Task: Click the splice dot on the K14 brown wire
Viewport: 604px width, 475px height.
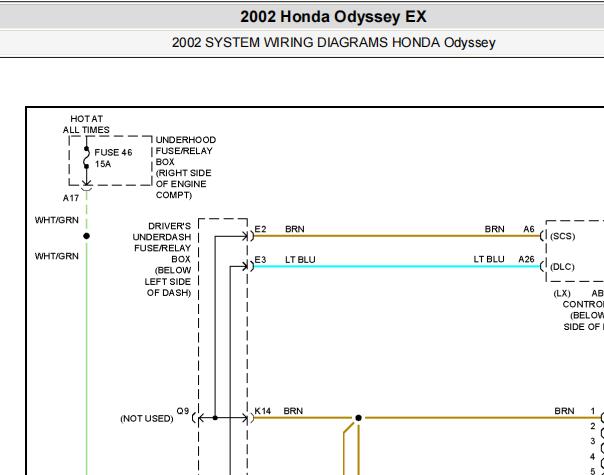Action: coord(358,418)
